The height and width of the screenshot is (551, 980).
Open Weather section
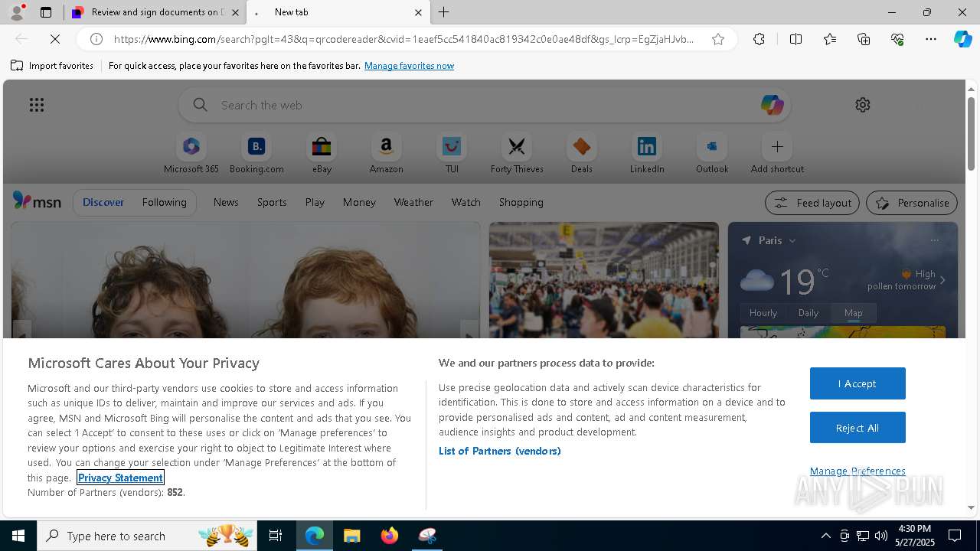[413, 202]
